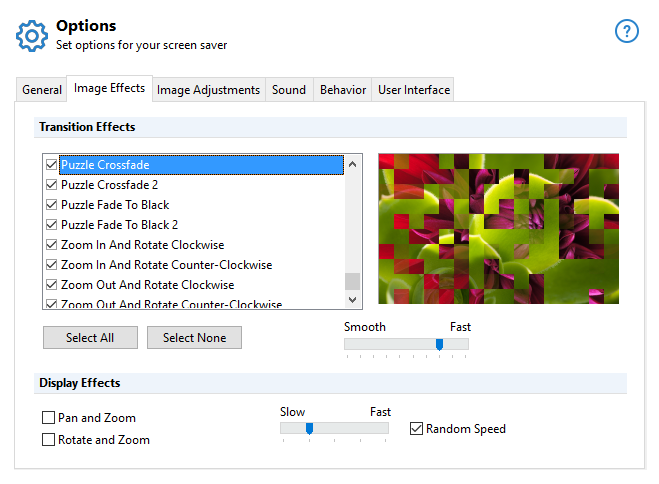The width and height of the screenshot is (659, 484).
Task: Disable the Random Speed checkbox
Action: coord(417,429)
